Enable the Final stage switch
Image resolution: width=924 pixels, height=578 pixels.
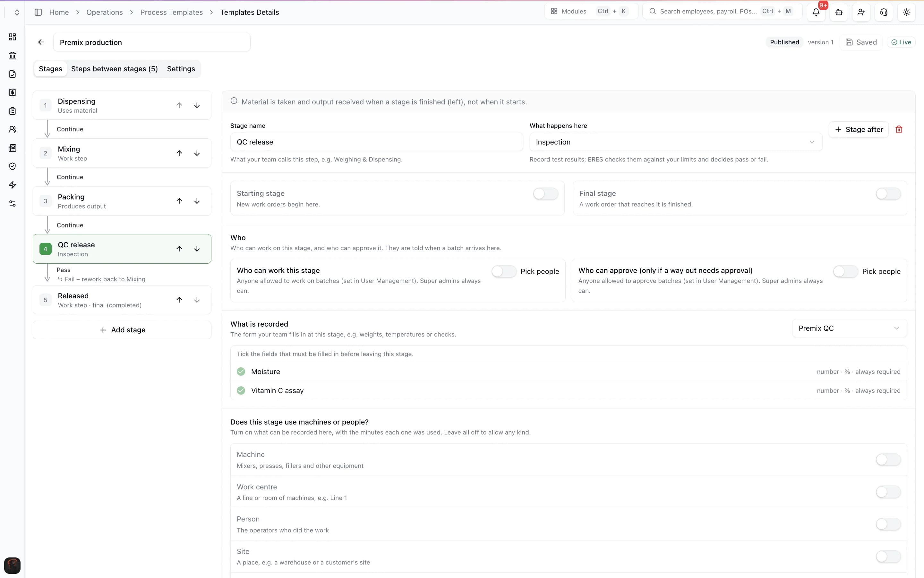(888, 194)
